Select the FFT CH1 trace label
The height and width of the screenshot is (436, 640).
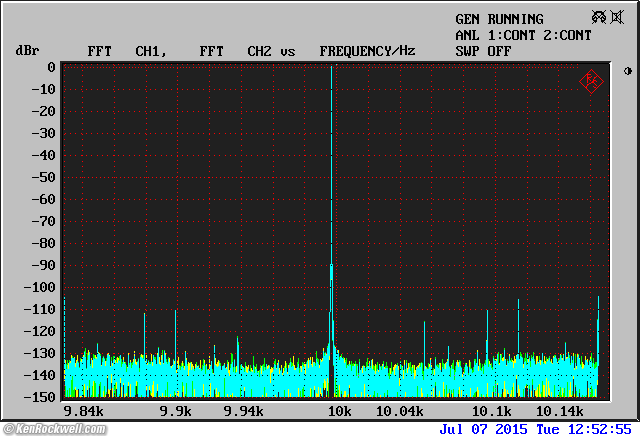coord(124,50)
